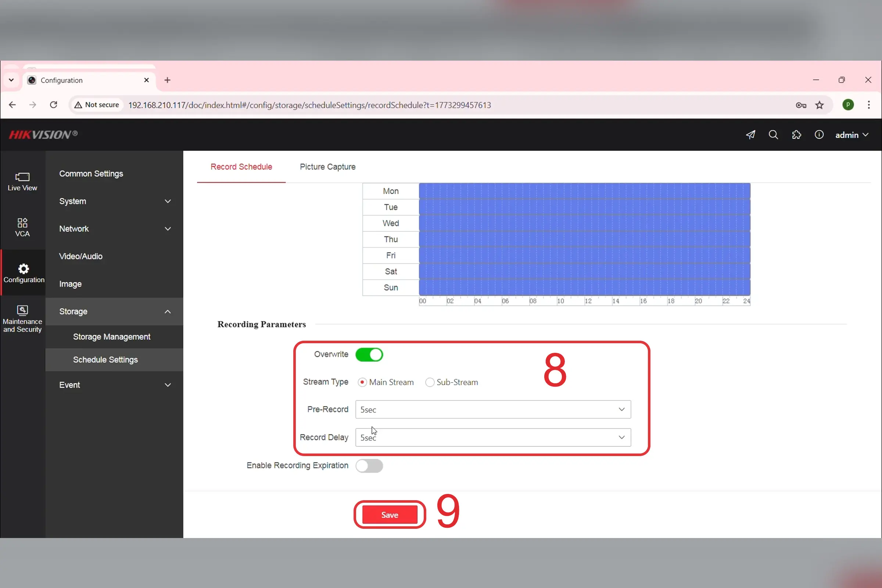
Task: Open the VCA section icon
Action: click(x=22, y=227)
